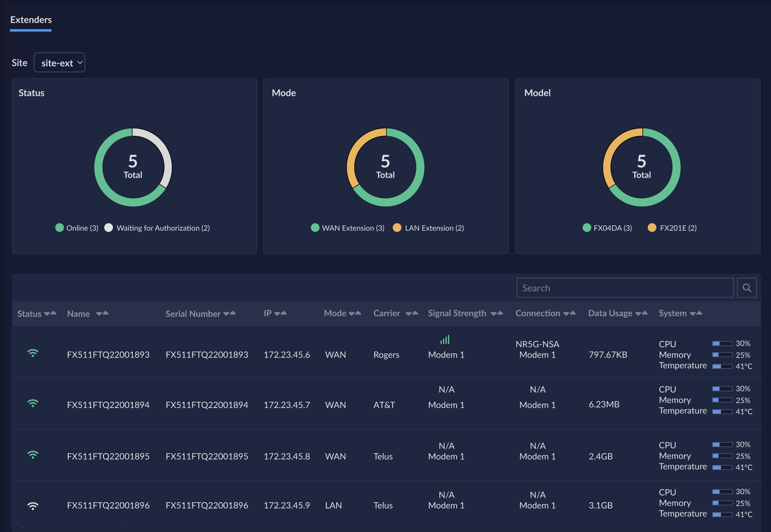The width and height of the screenshot is (771, 532).
Task: Open extender FX511FTQ22001893 name link
Action: [108, 355]
